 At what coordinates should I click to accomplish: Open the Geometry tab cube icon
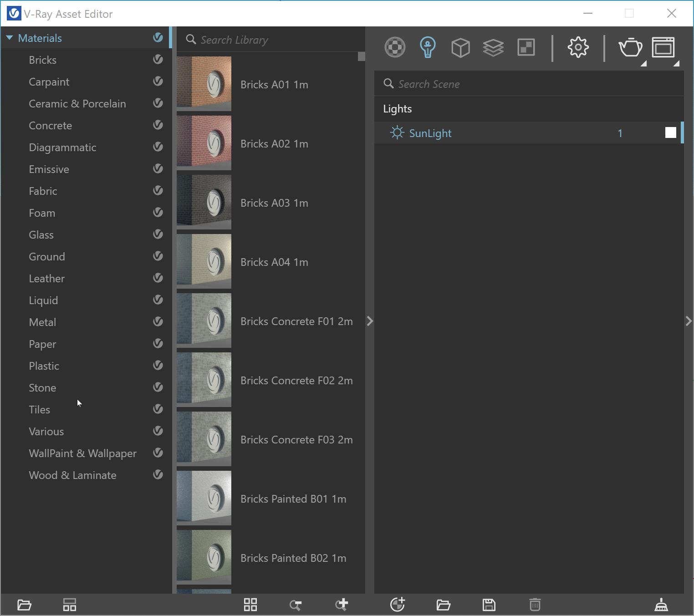coord(460,47)
